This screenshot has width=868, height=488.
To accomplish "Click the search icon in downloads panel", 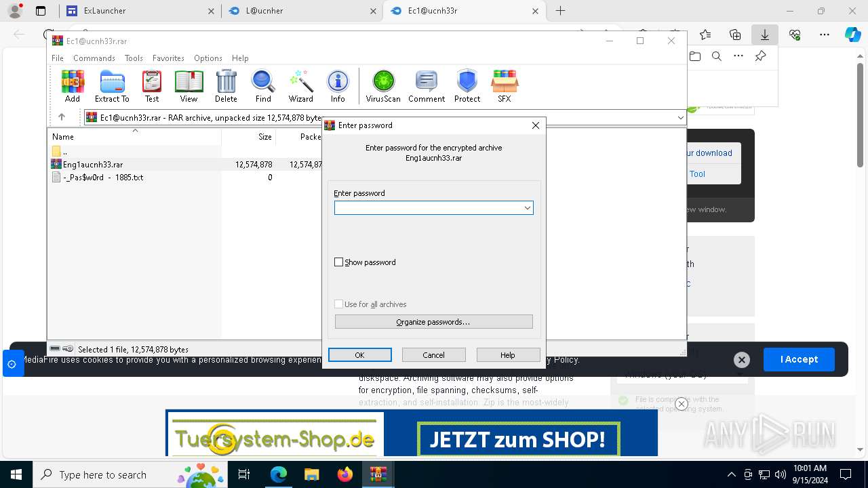I will (717, 56).
